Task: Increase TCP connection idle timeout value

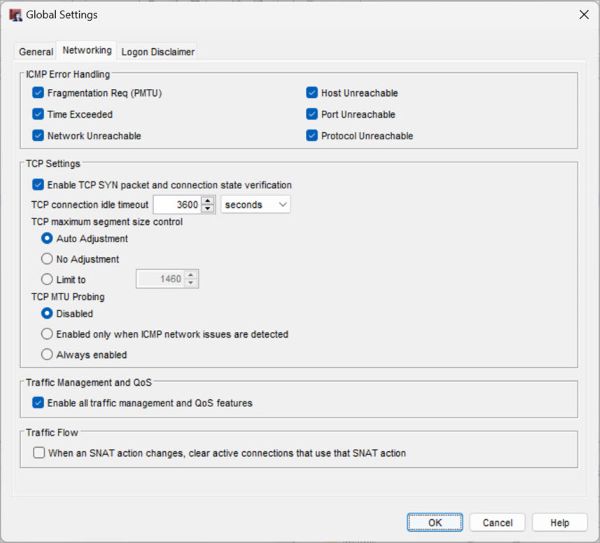Action: (208, 200)
